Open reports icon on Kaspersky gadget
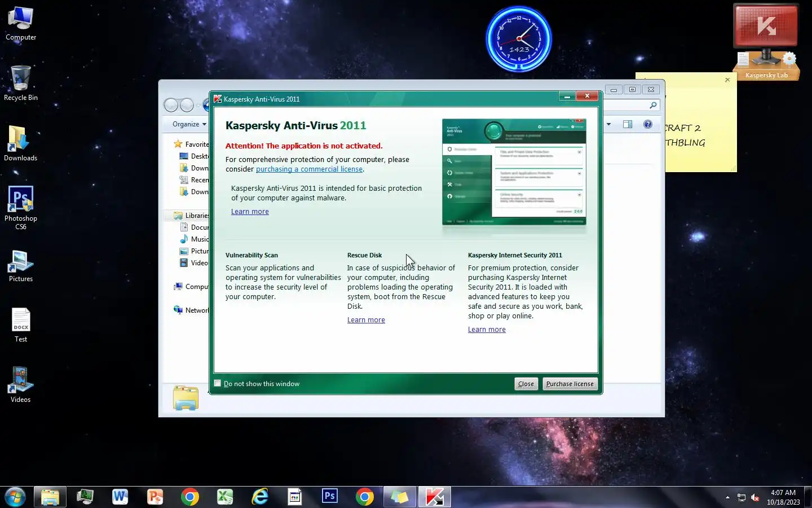The width and height of the screenshot is (812, 508). [x=744, y=59]
